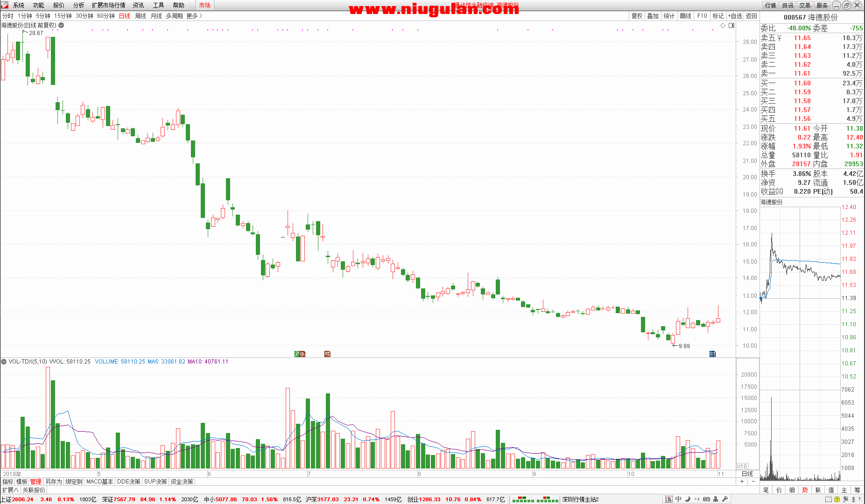Click the 另存为 bottom tab

(x=54, y=482)
